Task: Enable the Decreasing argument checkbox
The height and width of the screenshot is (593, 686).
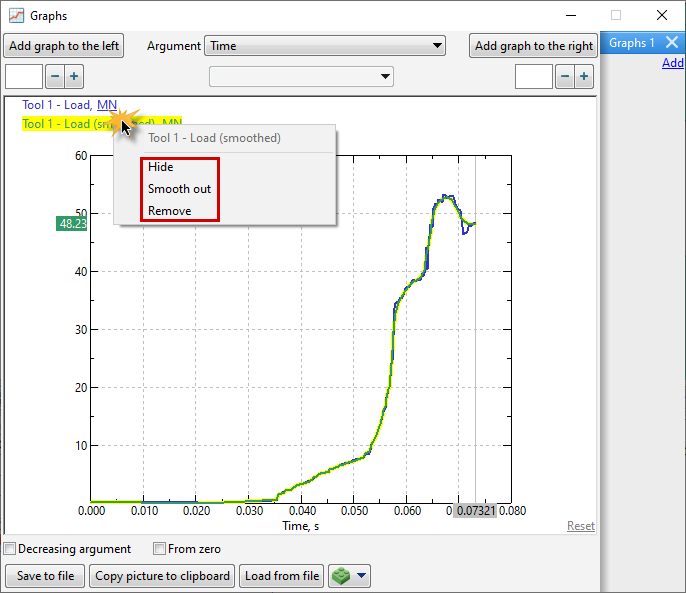Action: click(x=10, y=549)
